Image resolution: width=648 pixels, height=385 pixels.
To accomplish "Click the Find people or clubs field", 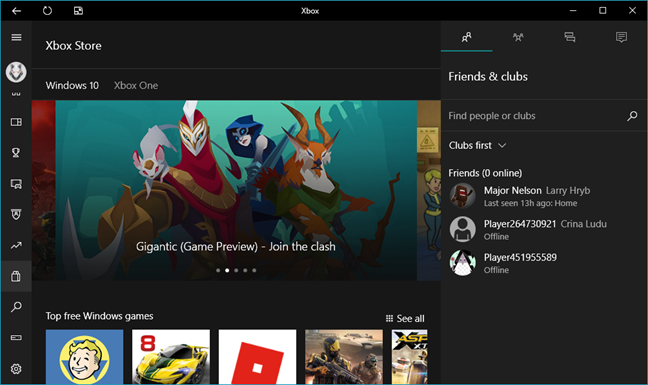I will click(x=536, y=116).
